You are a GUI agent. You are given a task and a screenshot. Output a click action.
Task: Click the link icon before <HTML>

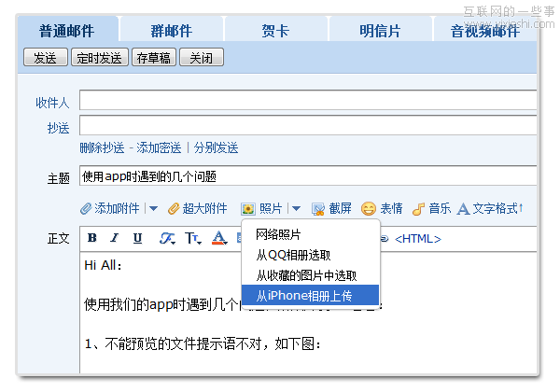[385, 239]
